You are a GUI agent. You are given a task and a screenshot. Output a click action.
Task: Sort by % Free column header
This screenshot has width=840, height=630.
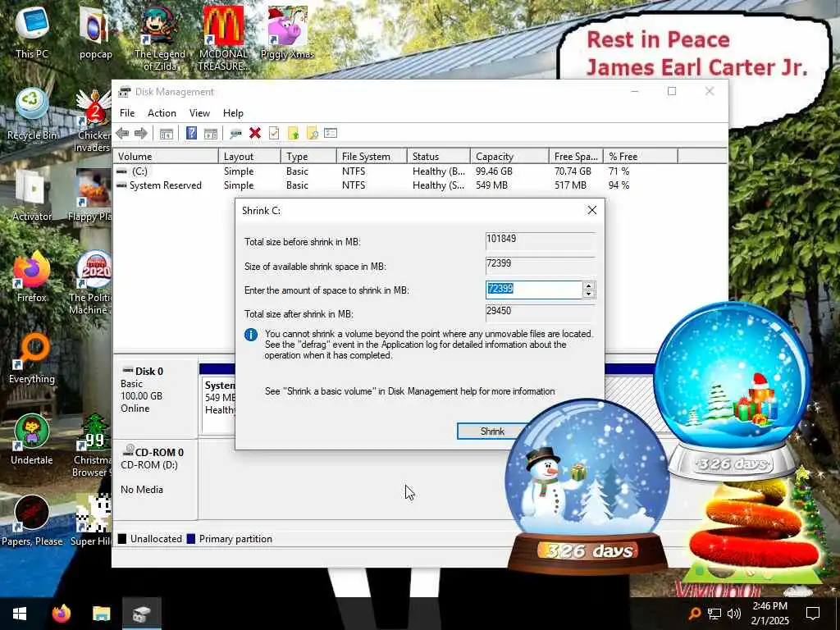[641, 157]
